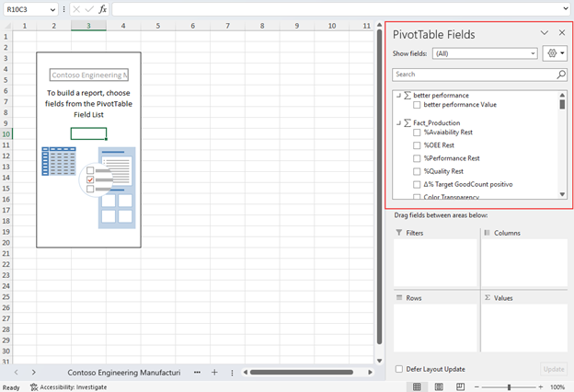Click the zoom out minus icon
This screenshot has height=392, width=574.
click(x=476, y=386)
